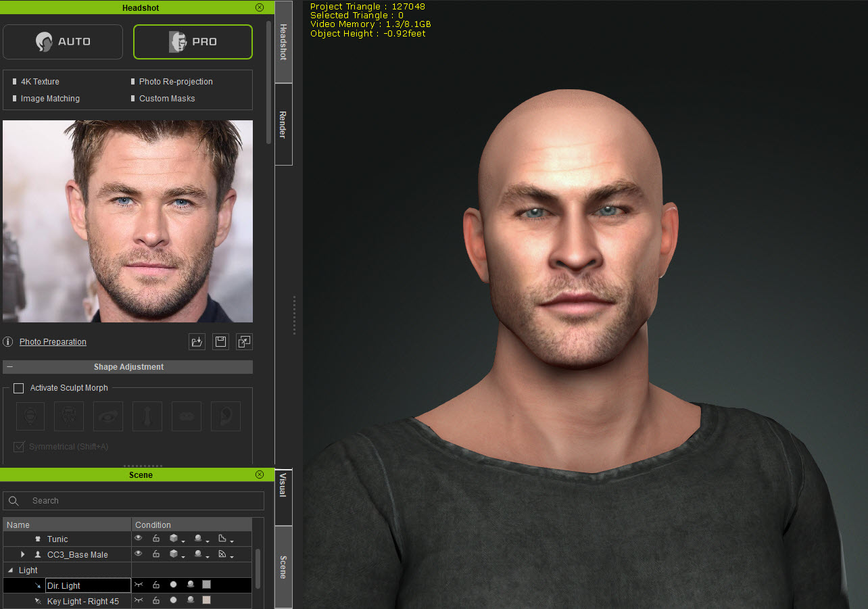Save the photo using the floppy disk icon
The image size is (868, 609).
pyautogui.click(x=220, y=342)
